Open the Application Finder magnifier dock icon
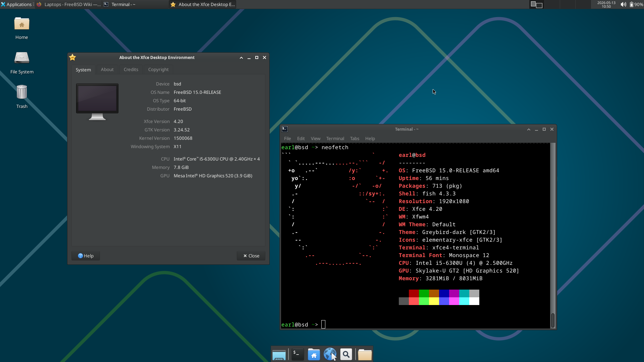Image resolution: width=644 pixels, height=362 pixels. 346,354
